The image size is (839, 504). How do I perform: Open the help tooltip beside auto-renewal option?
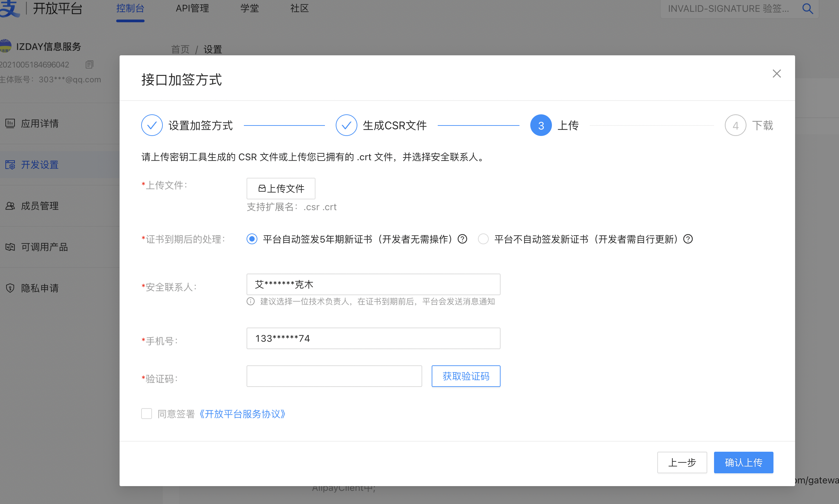point(462,239)
